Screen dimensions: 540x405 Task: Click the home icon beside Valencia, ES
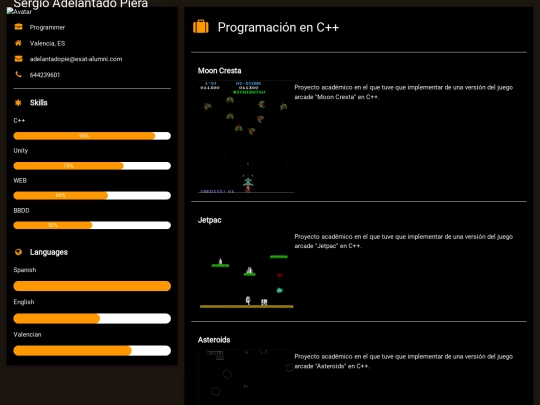click(18, 43)
